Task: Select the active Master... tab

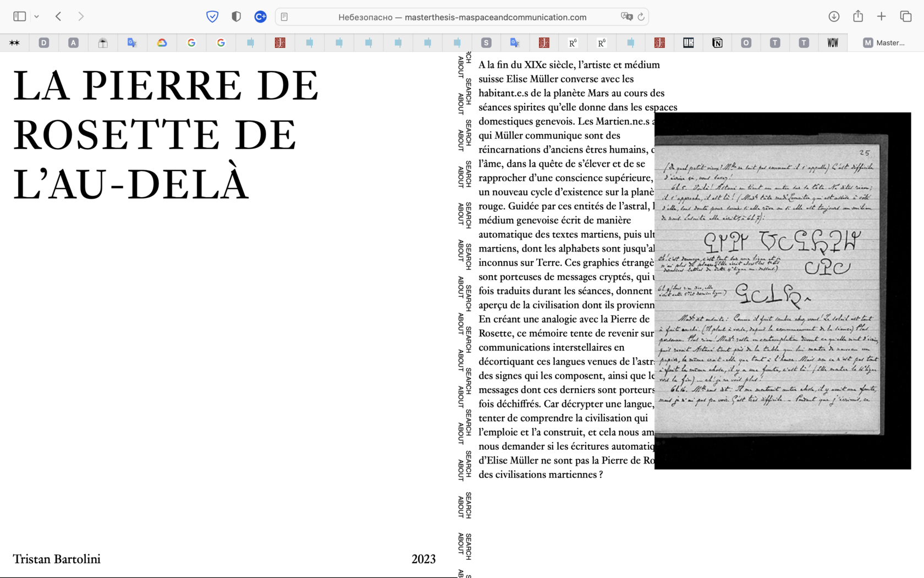Action: point(884,42)
